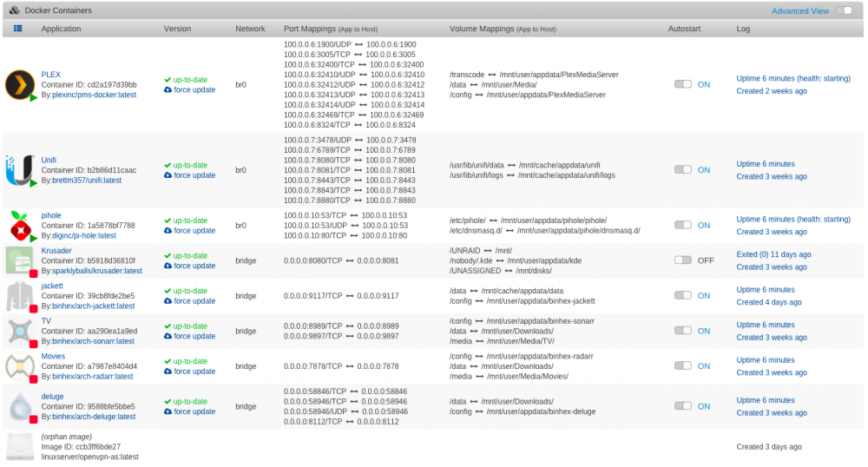Click the Port Mappings column header
Screen dimensions: 868x467
click(x=331, y=29)
